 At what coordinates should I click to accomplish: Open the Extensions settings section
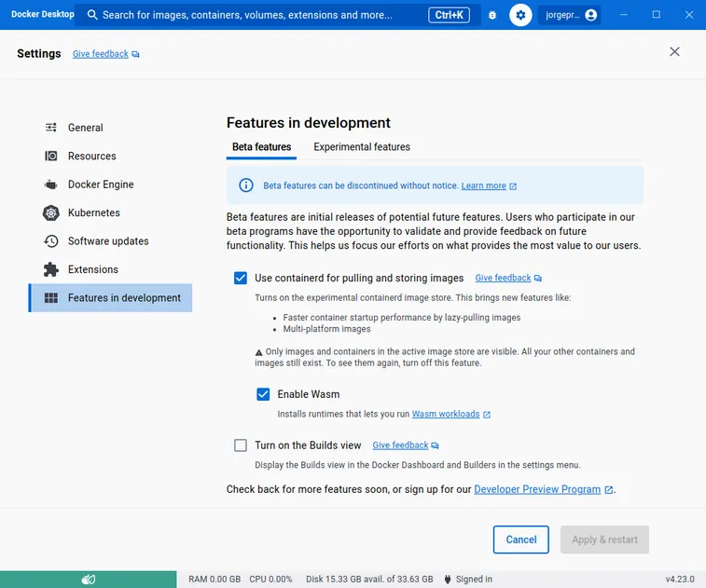coord(92,269)
